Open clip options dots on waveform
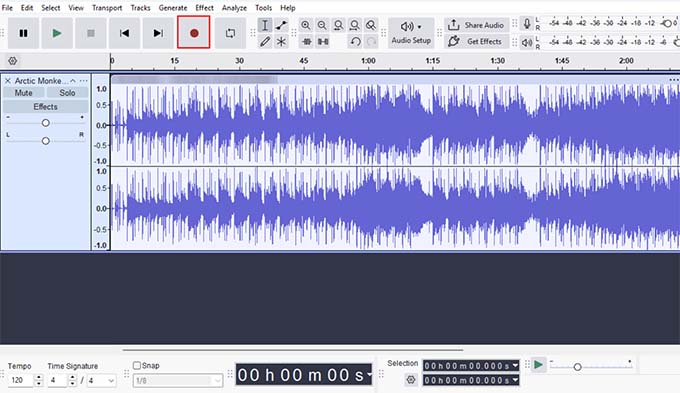The image size is (680, 393). (x=673, y=80)
